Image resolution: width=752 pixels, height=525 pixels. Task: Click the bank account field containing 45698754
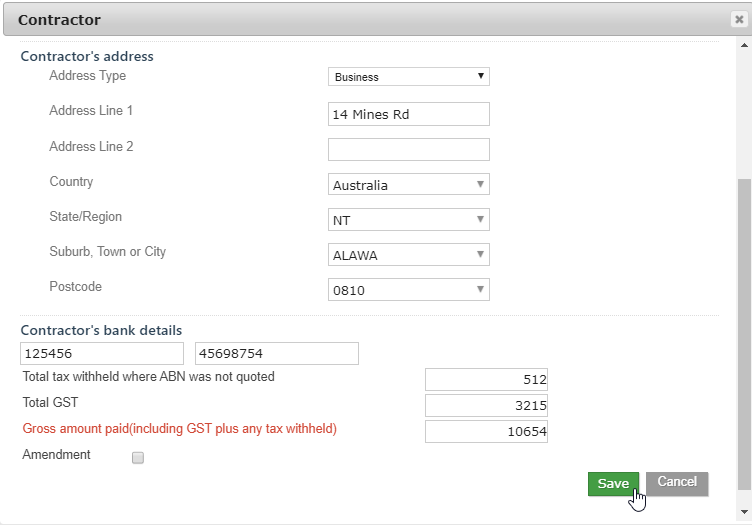276,353
